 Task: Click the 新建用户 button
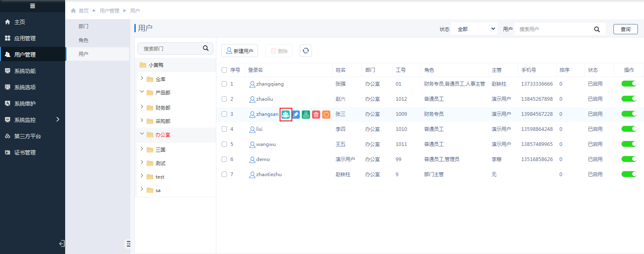(x=240, y=51)
